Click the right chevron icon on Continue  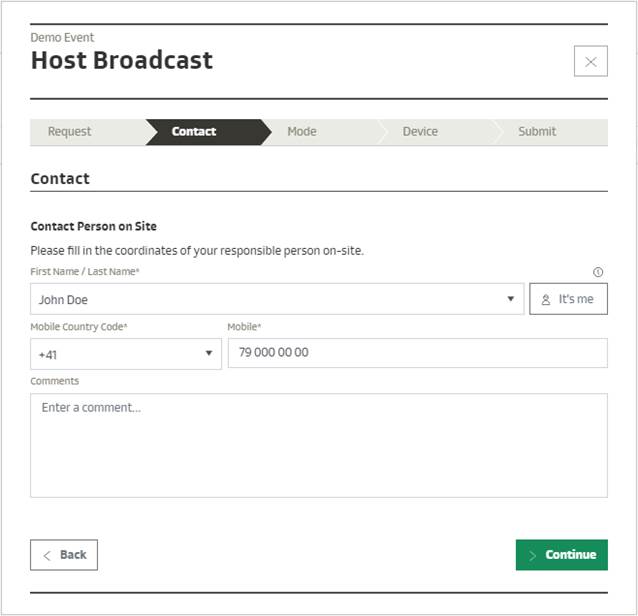tap(533, 555)
